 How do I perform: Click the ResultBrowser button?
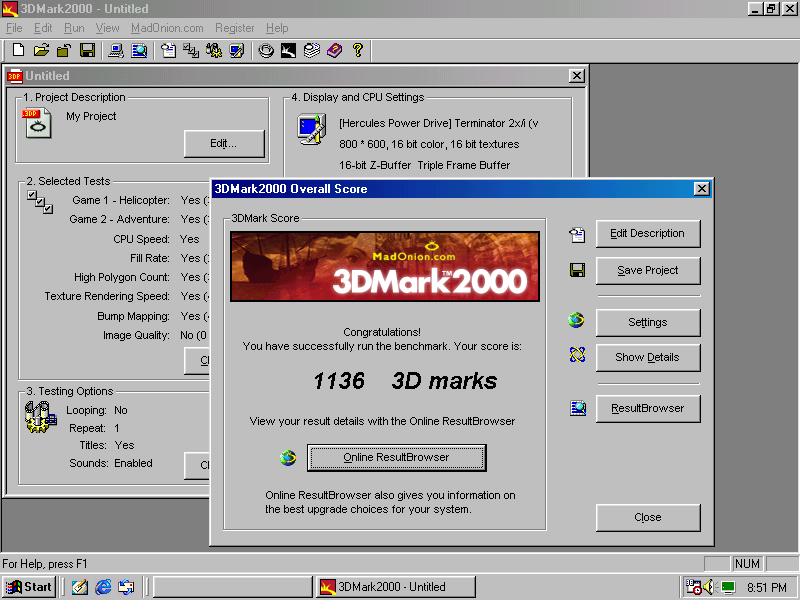[x=648, y=408]
